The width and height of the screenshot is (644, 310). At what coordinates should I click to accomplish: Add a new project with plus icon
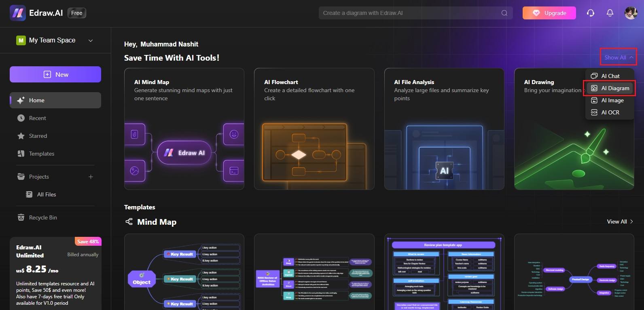(x=91, y=177)
